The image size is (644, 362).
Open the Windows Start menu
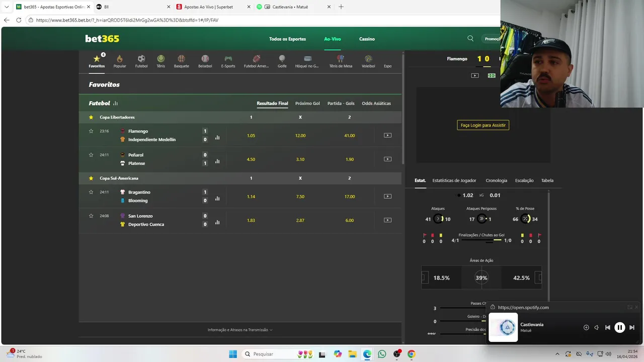(232, 354)
